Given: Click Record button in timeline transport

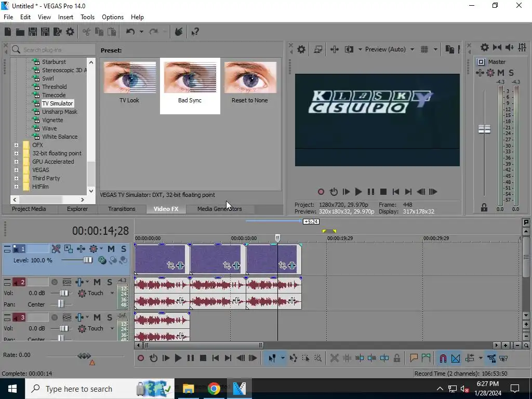Looking at the screenshot, I should point(140,358).
